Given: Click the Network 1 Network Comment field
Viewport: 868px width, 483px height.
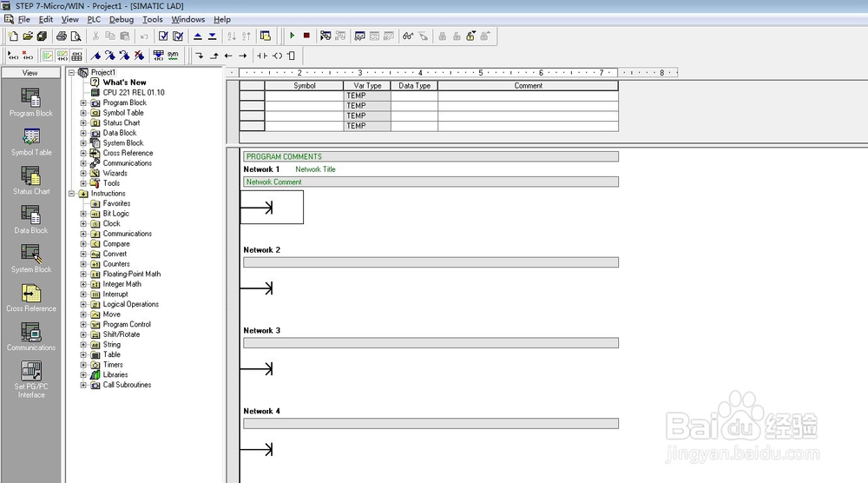Looking at the screenshot, I should (x=431, y=182).
